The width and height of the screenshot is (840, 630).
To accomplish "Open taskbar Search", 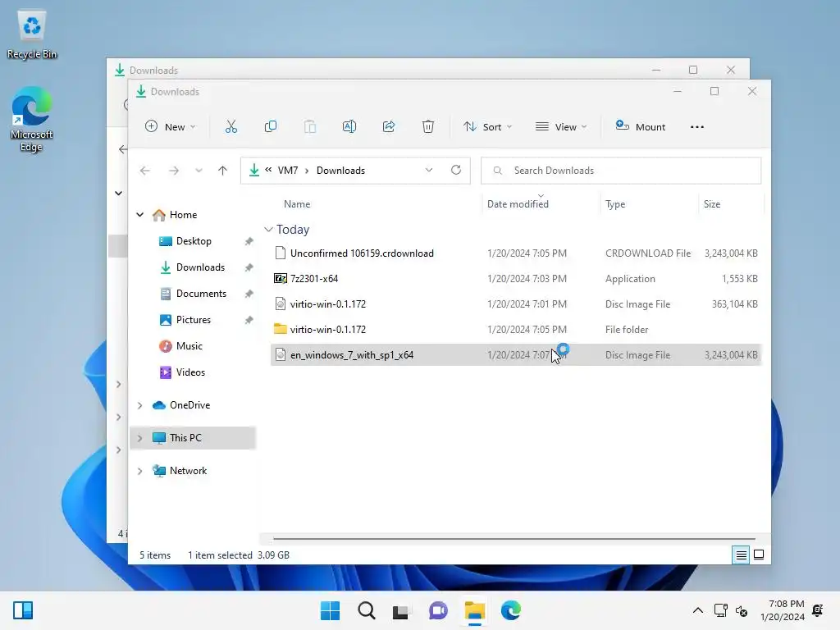I will pyautogui.click(x=367, y=610).
